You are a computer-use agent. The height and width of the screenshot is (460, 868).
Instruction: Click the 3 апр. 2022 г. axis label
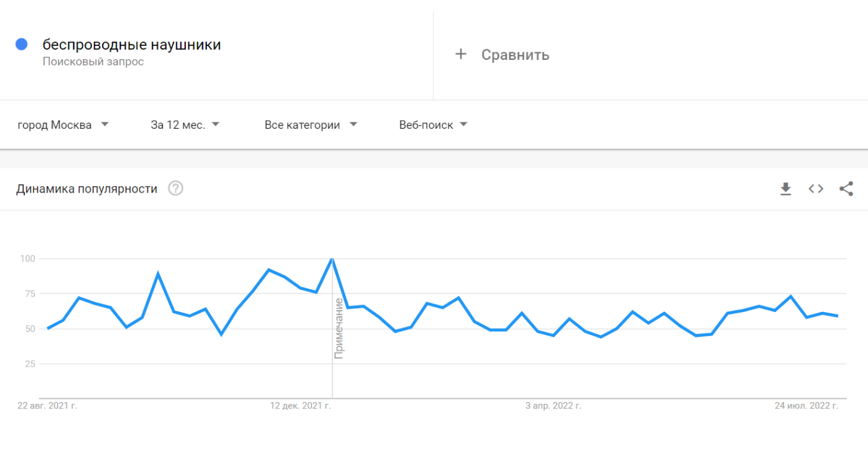click(x=553, y=405)
